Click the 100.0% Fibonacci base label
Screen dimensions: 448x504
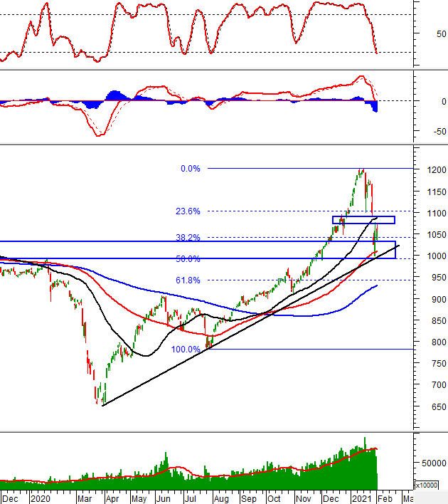[x=186, y=350]
